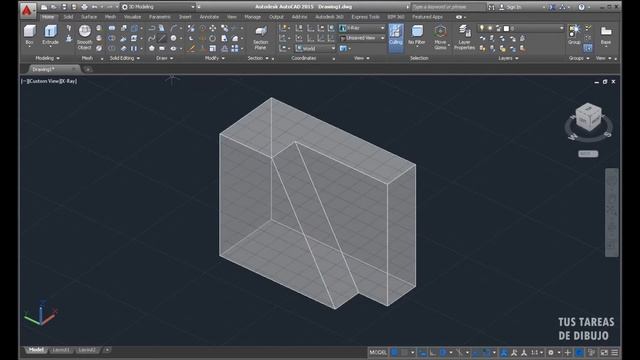This screenshot has width=640, height=360.
Task: Open the customization menu in status bar
Action: coord(615,352)
